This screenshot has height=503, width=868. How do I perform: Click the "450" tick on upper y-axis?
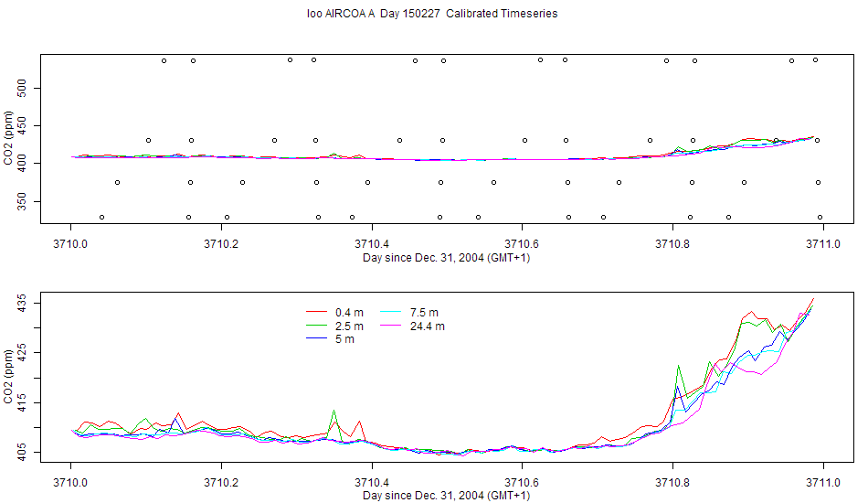point(22,126)
